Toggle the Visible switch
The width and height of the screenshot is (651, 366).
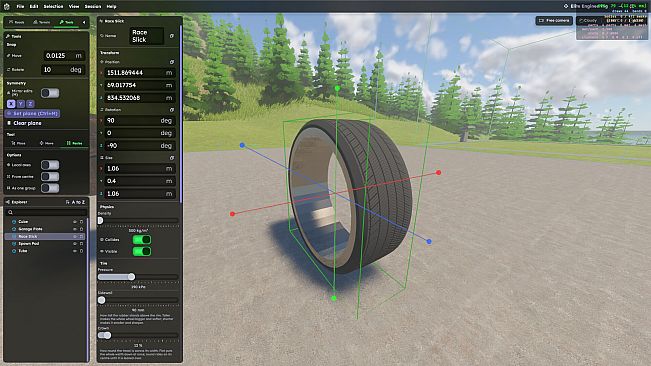(x=142, y=251)
